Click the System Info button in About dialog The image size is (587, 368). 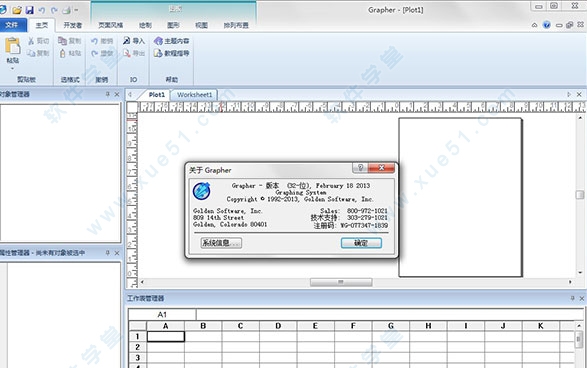pyautogui.click(x=221, y=243)
